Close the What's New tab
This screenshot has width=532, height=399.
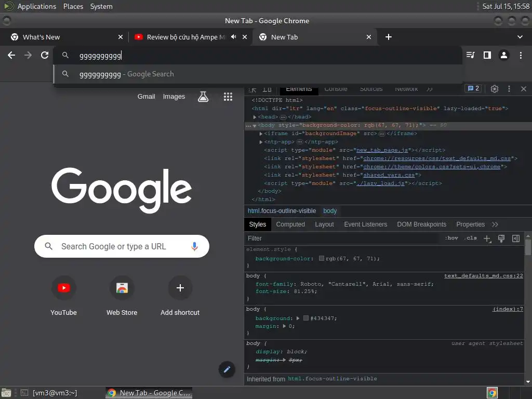[121, 37]
